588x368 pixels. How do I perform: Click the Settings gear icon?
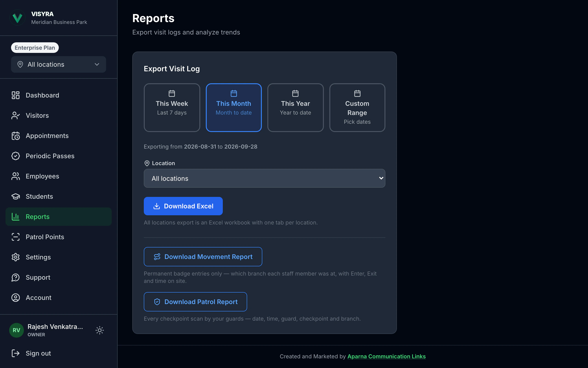[x=16, y=257]
